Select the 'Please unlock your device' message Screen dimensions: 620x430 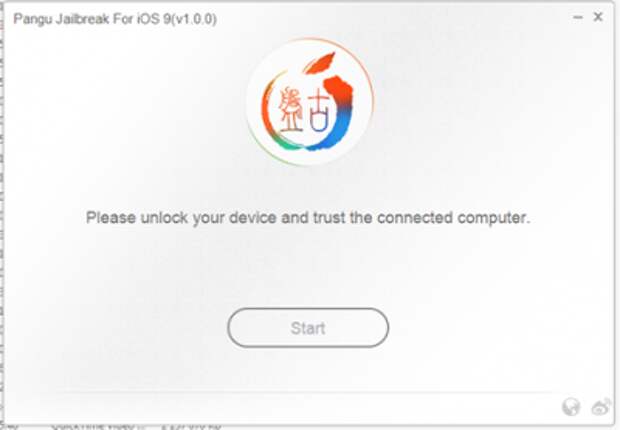pos(307,218)
